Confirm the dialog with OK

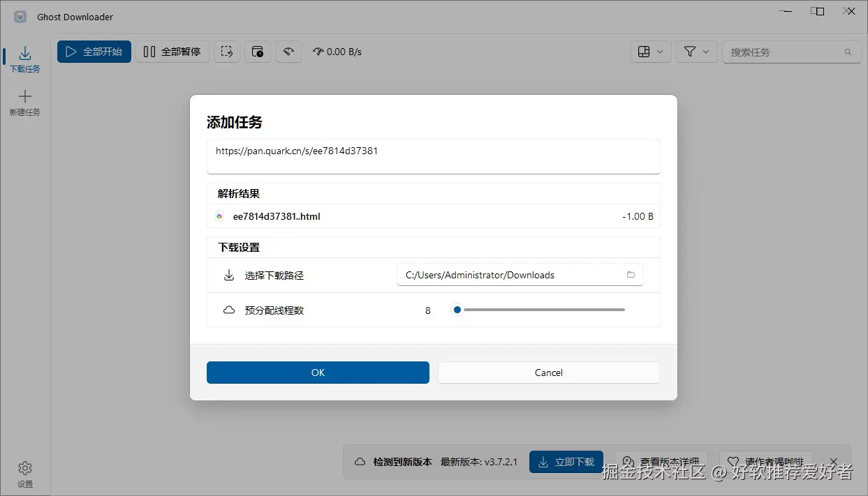pos(318,373)
